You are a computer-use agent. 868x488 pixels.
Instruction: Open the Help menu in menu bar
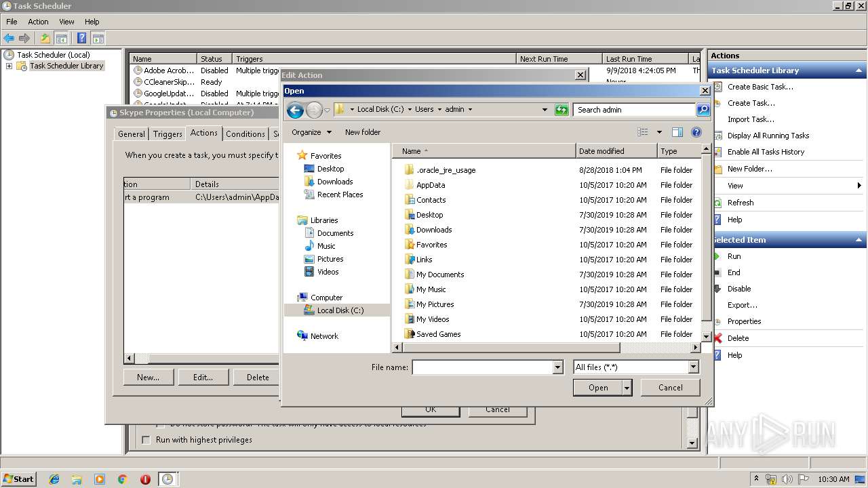(x=92, y=22)
